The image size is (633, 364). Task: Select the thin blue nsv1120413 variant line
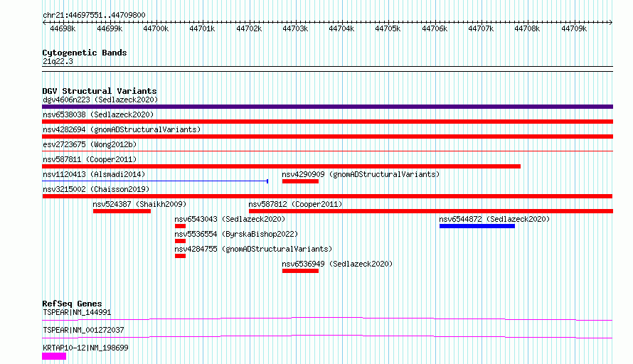155,181
